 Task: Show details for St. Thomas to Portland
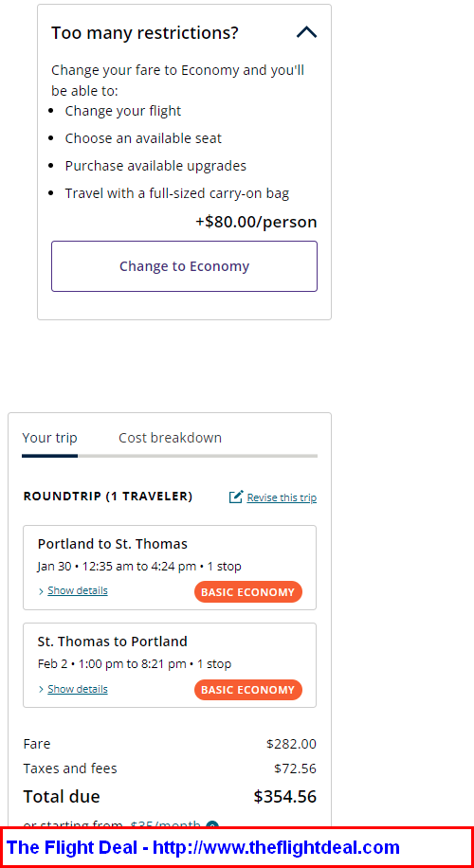(x=78, y=689)
